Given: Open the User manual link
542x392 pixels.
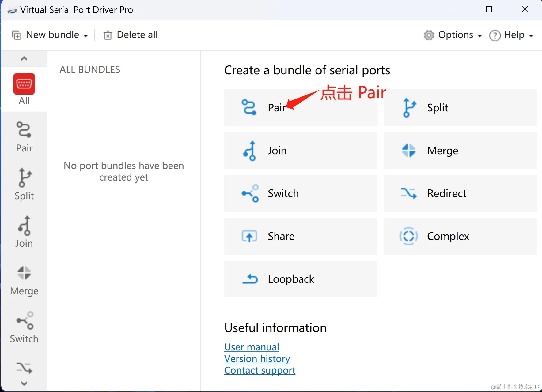Looking at the screenshot, I should click(252, 347).
